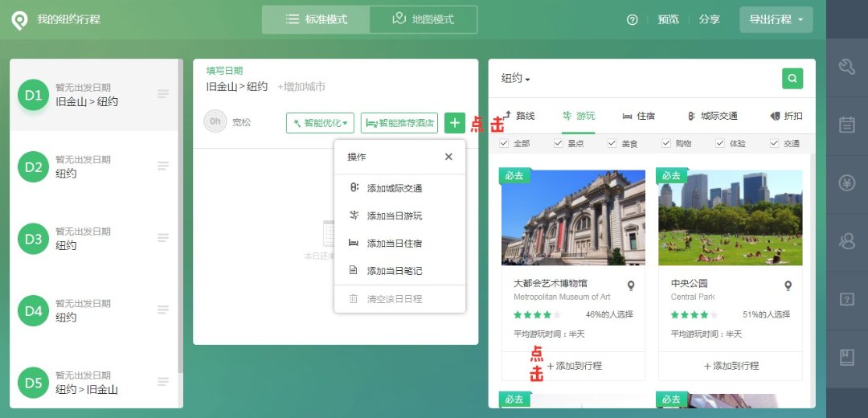Open the 纽约 city dropdown

click(516, 79)
